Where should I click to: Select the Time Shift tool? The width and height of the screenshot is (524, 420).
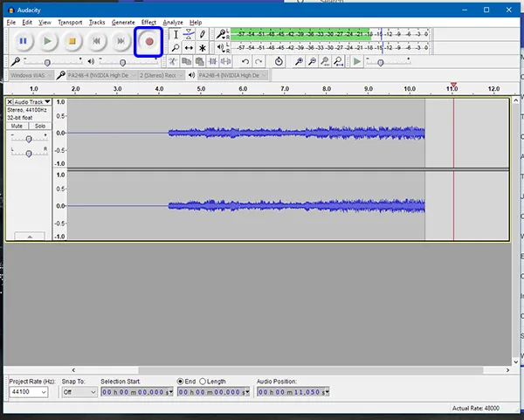189,48
